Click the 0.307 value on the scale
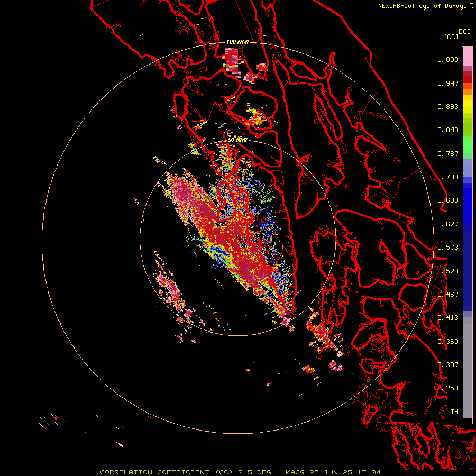Viewport: 476px width, 476px height. (x=448, y=365)
